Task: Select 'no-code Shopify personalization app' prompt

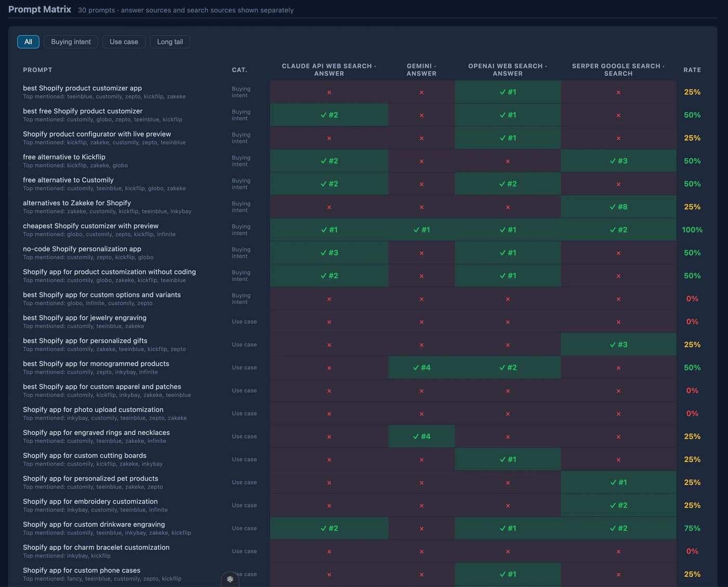Action: [x=82, y=248]
